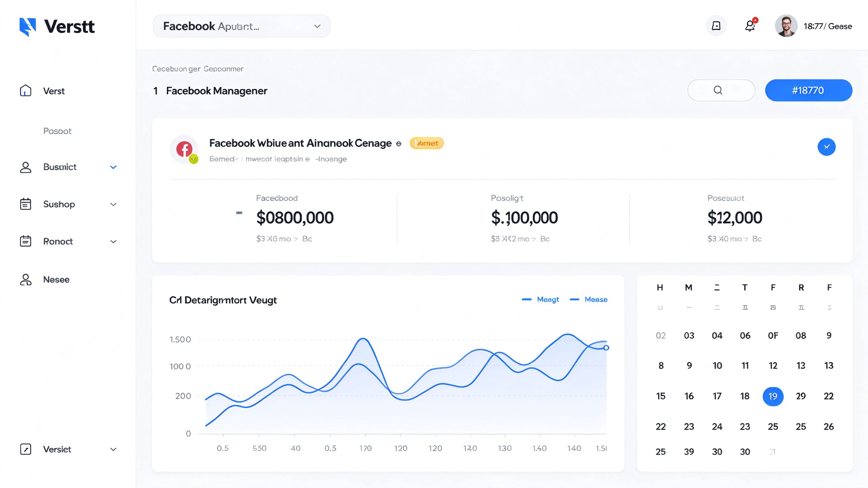Click the Facebook logo icon on the card
This screenshot has width=868, height=488.
[184, 149]
